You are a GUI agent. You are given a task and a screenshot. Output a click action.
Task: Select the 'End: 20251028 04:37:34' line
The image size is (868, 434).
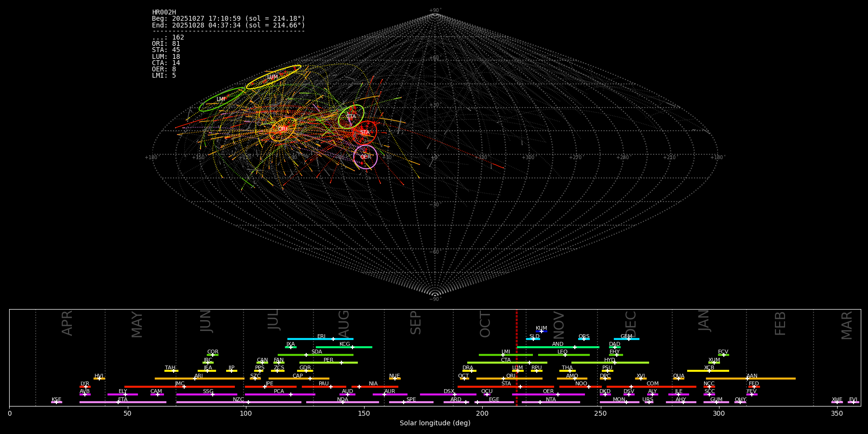point(229,25)
